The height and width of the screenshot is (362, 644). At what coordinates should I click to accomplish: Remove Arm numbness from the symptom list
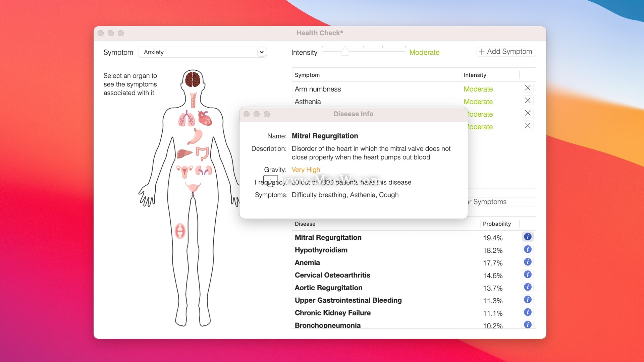528,88
